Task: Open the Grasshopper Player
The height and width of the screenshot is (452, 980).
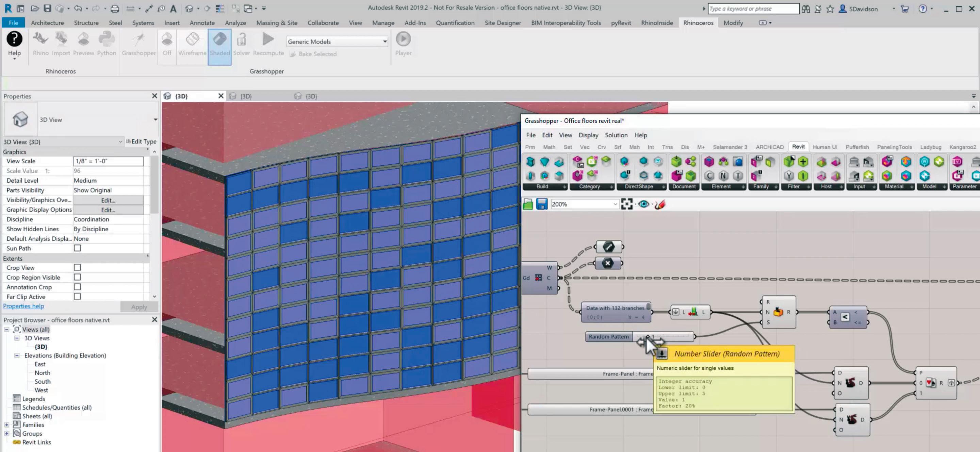Action: click(403, 45)
